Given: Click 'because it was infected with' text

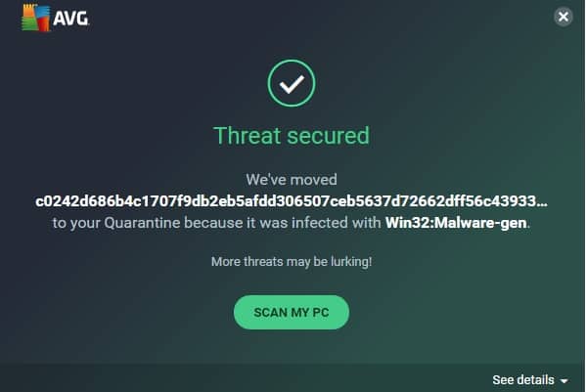Looking at the screenshot, I should pyautogui.click(x=283, y=223).
